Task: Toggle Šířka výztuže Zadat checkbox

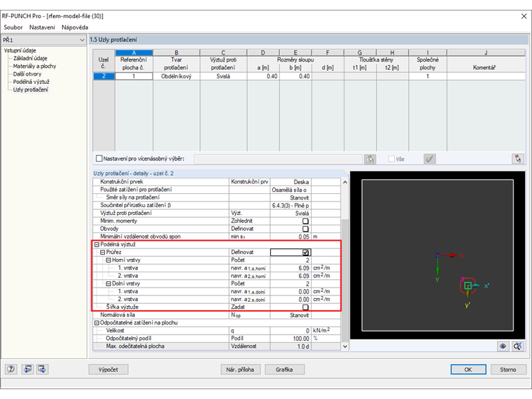Action: 305,307
